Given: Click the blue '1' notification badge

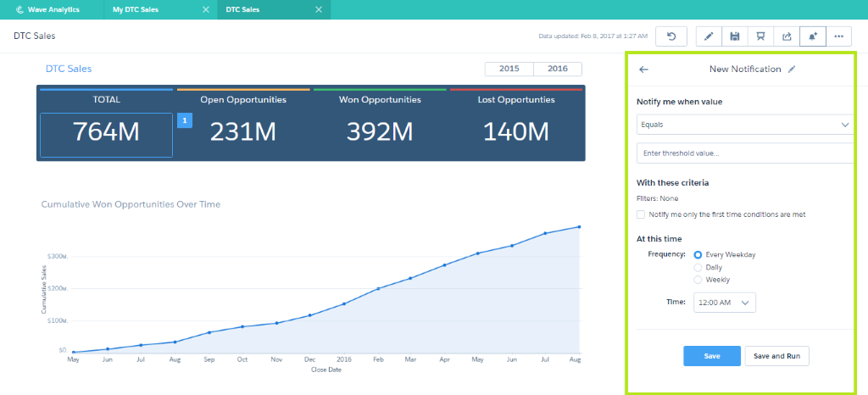Looking at the screenshot, I should pyautogui.click(x=184, y=120).
